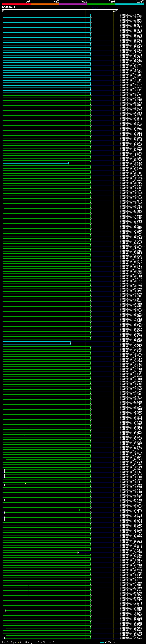Select the UniRef100_Q2HZY7 label
Image resolution: width=146 pixels, height=644 pixels.
(131, 201)
